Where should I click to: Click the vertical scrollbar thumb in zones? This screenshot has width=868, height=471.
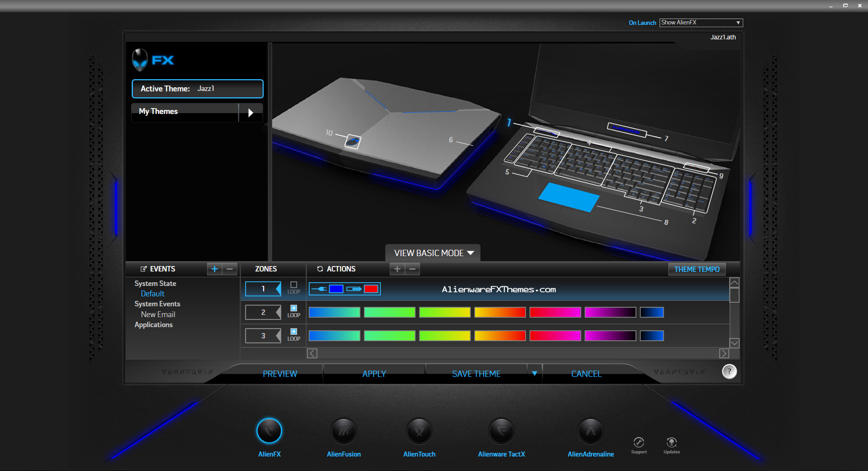(735, 295)
